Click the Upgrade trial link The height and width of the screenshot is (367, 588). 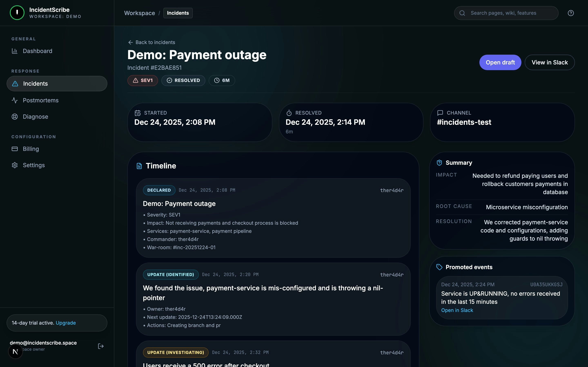(x=66, y=323)
